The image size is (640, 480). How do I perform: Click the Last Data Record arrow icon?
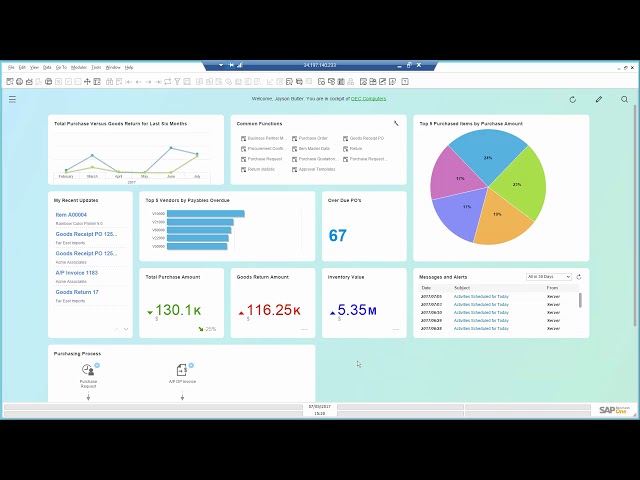click(x=158, y=82)
